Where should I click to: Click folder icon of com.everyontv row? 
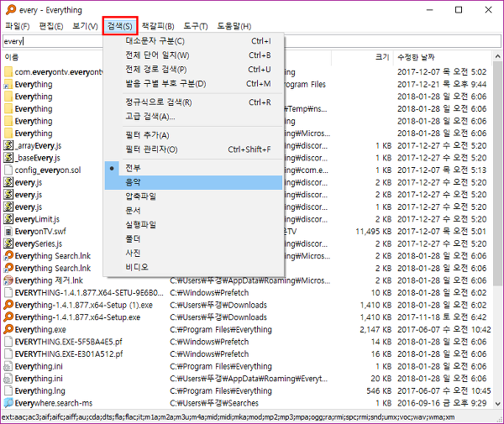(8, 72)
